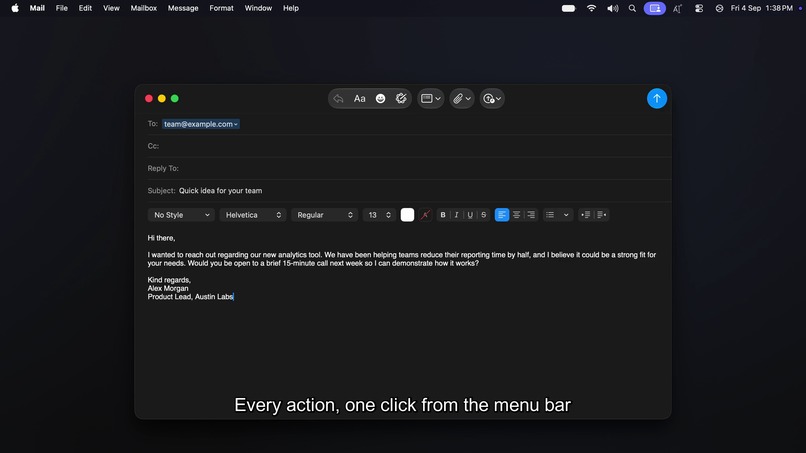This screenshot has width=806, height=453.
Task: Open the Window menu
Action: tap(258, 8)
